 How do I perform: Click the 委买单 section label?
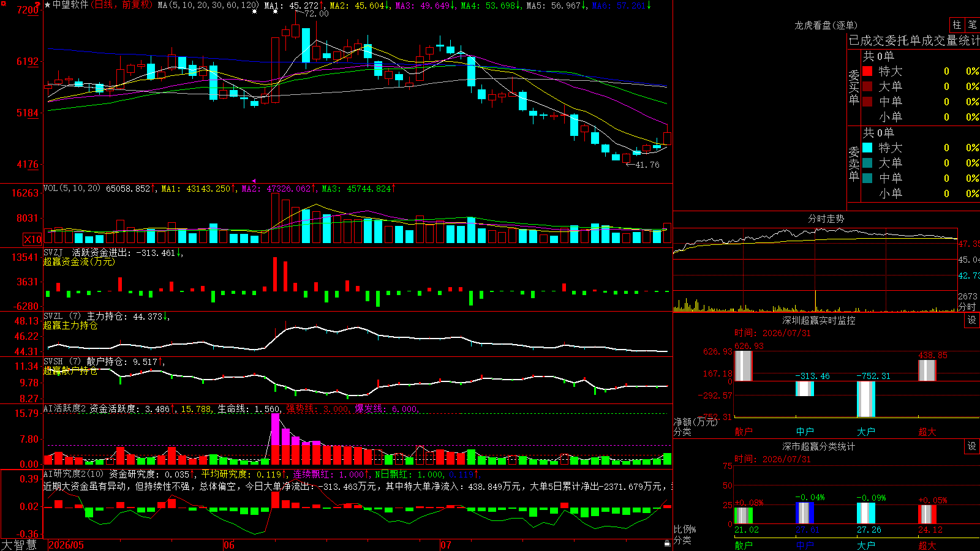click(854, 86)
